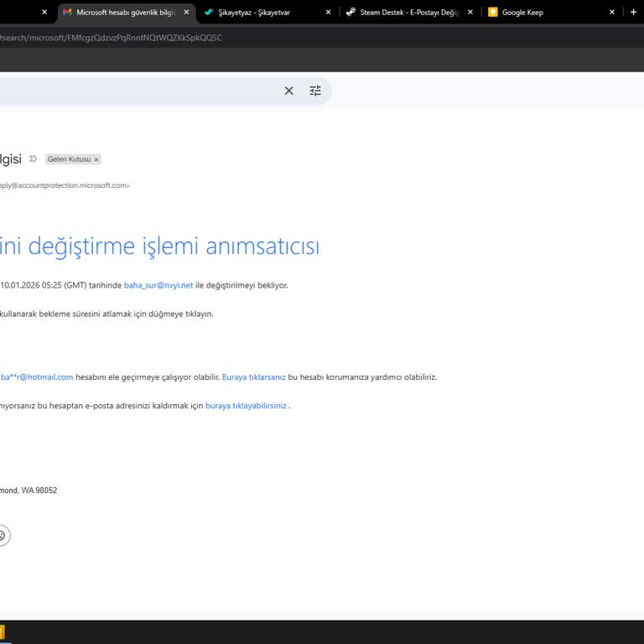Close the Şikayetvar tab
This screenshot has width=644, height=644.
328,13
